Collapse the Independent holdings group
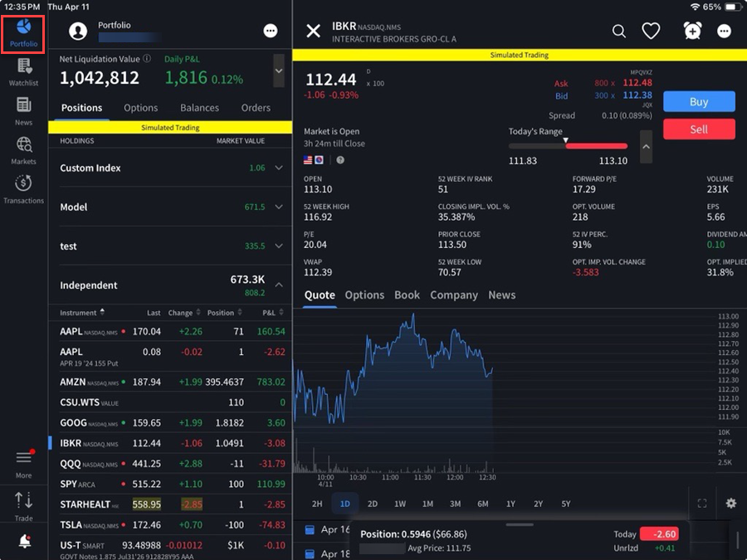The height and width of the screenshot is (560, 747). click(x=279, y=285)
